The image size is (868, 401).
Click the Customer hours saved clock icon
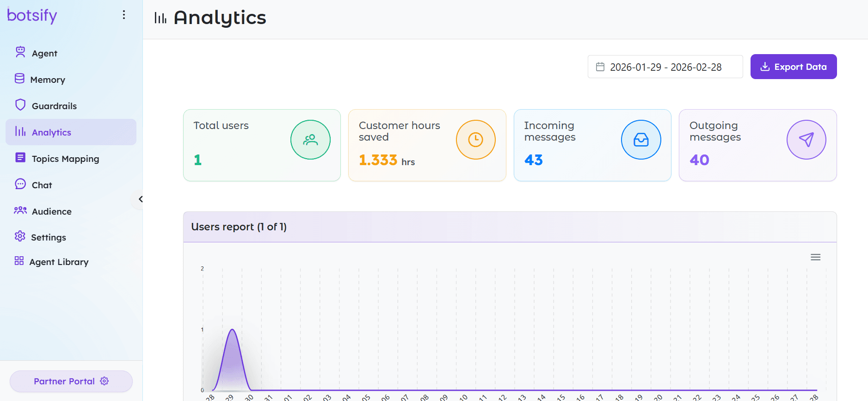click(x=475, y=140)
